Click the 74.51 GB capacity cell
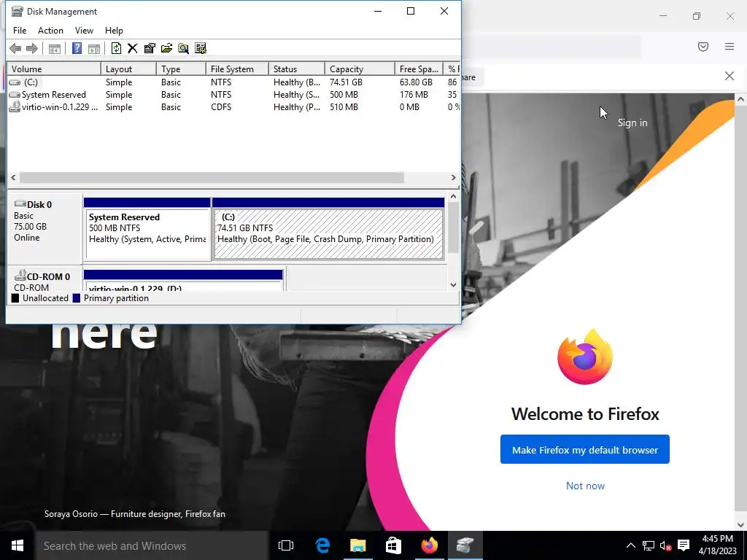 tap(347, 82)
